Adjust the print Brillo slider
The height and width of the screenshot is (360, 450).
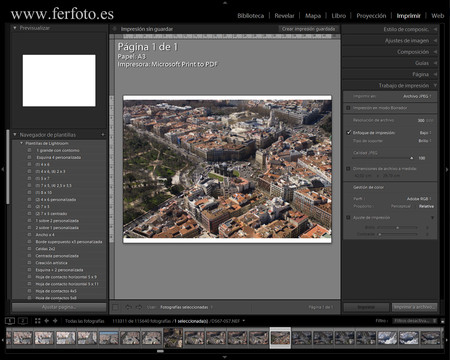[397, 228]
